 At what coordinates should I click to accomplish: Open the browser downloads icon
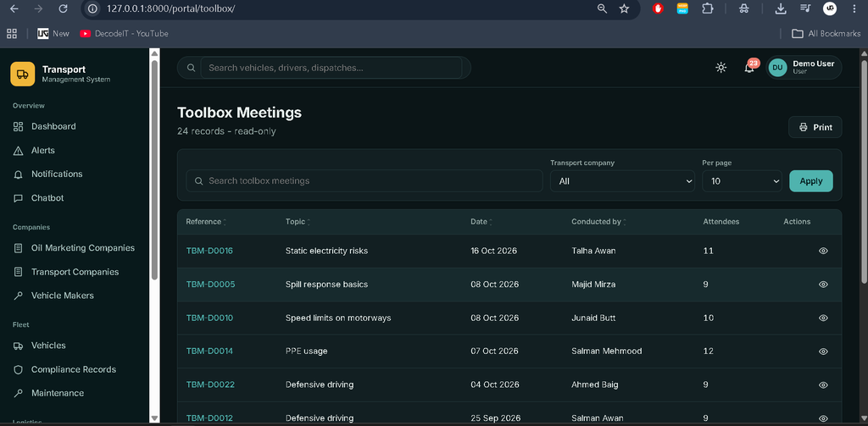tap(781, 8)
